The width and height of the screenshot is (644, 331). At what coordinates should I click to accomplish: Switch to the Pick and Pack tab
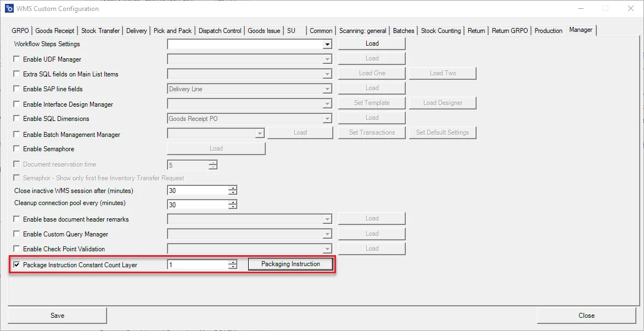[172, 31]
